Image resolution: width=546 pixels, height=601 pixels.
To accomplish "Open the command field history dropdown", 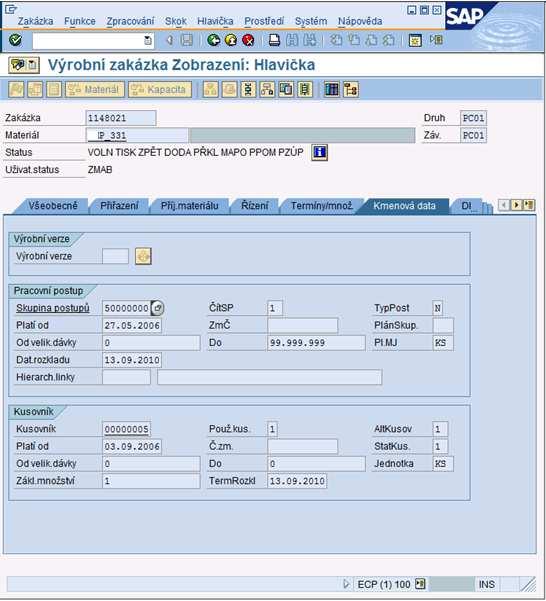I will coord(148,40).
